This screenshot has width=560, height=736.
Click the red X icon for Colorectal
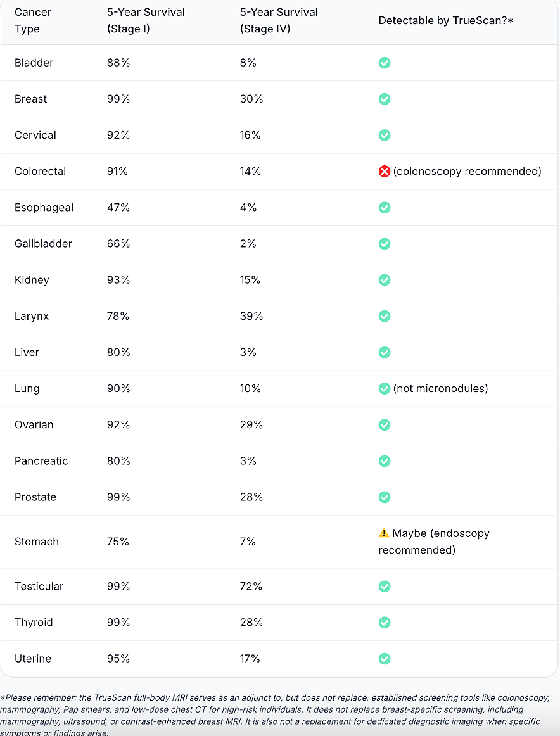[x=385, y=171]
